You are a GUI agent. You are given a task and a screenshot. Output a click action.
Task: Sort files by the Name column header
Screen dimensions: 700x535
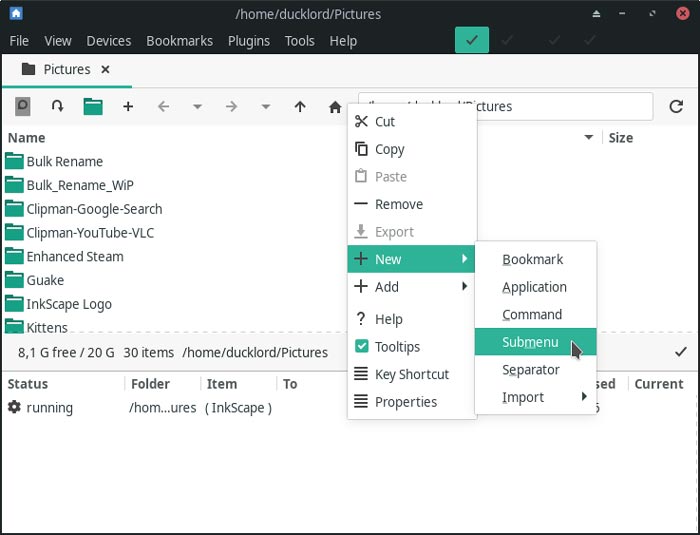point(27,138)
